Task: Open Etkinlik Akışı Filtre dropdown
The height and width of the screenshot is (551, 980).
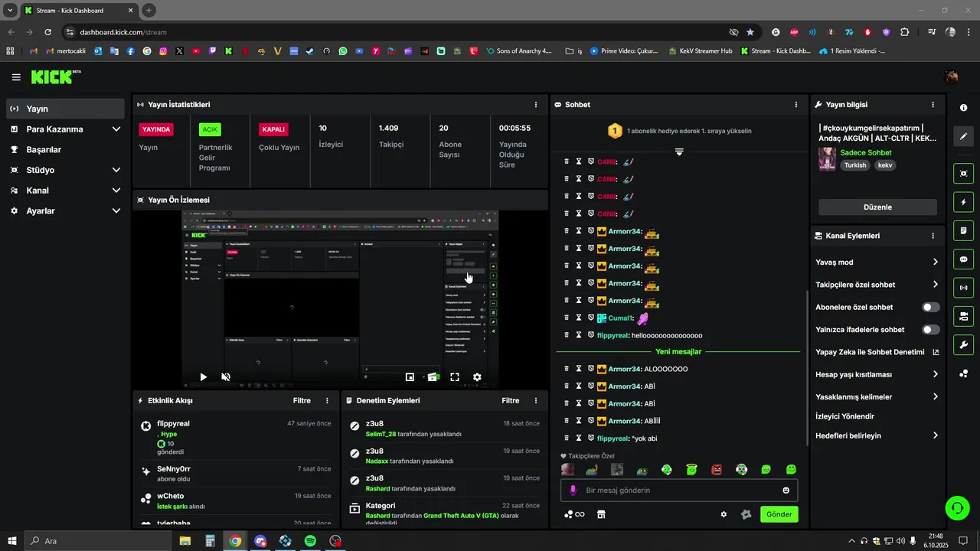Action: (302, 400)
